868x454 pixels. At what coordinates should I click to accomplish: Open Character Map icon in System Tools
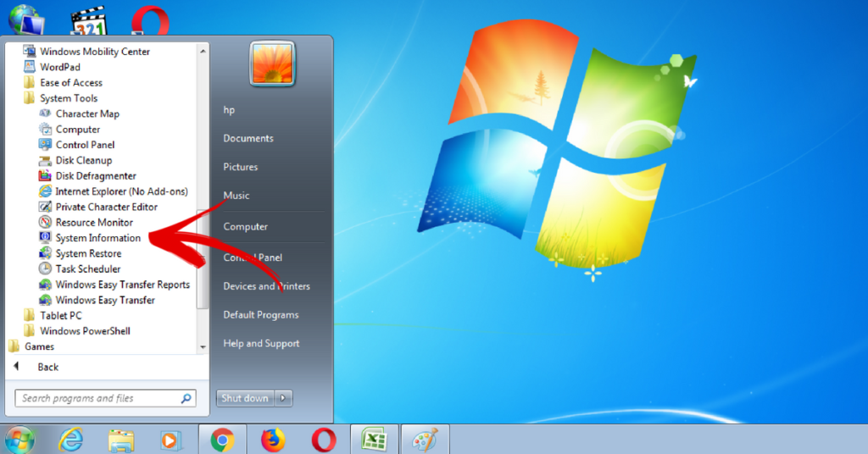(x=46, y=113)
